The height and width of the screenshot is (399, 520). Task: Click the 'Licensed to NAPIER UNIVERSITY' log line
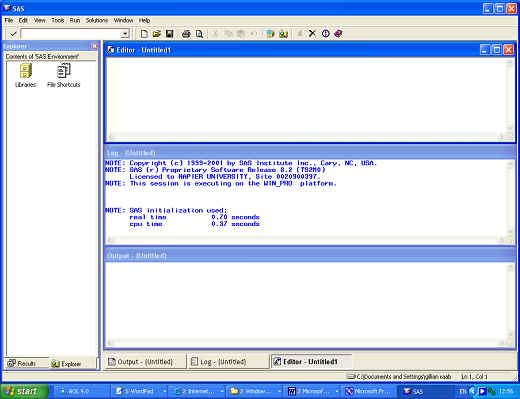(225, 177)
